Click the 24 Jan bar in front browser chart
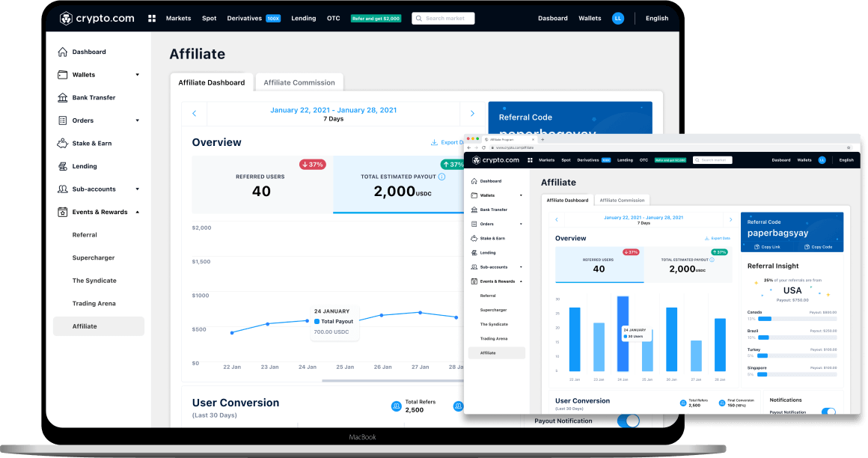This screenshot has width=868, height=458. (x=623, y=333)
